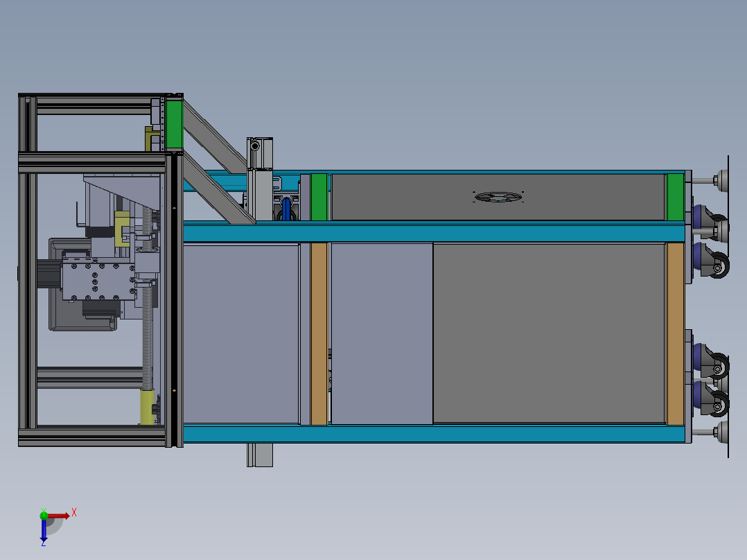Select the yellow cylinder below the lead screw
Screen dimensions: 747x560
(x=147, y=407)
